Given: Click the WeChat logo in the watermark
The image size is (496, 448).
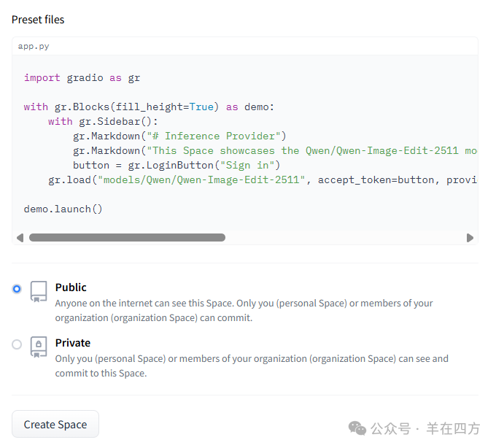Looking at the screenshot, I should [x=357, y=428].
